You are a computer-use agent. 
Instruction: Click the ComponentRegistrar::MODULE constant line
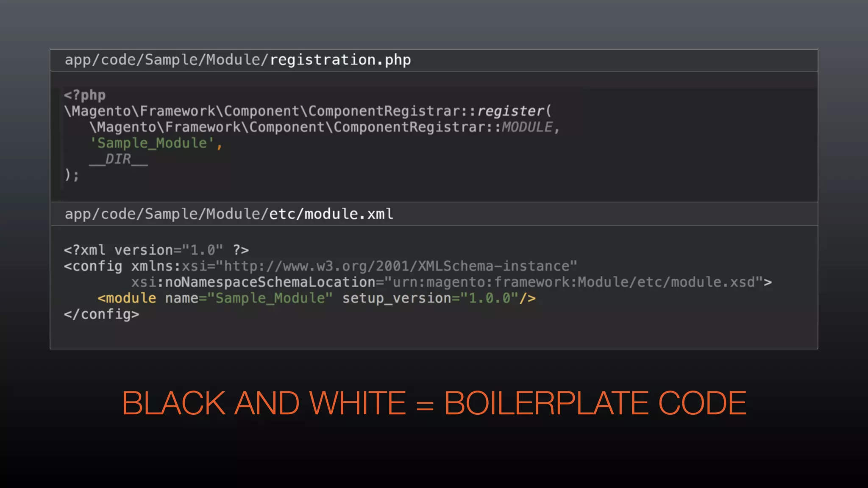(324, 127)
